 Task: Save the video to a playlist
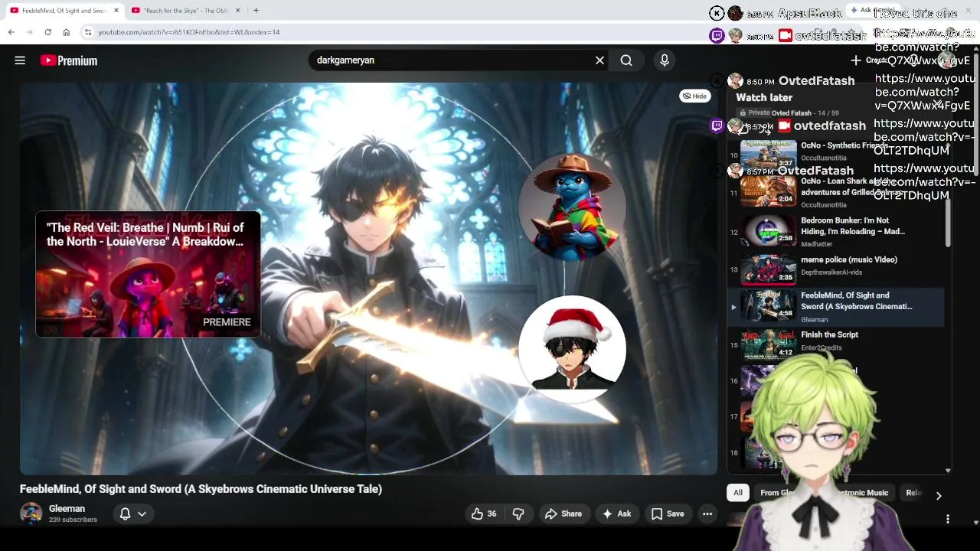click(668, 514)
